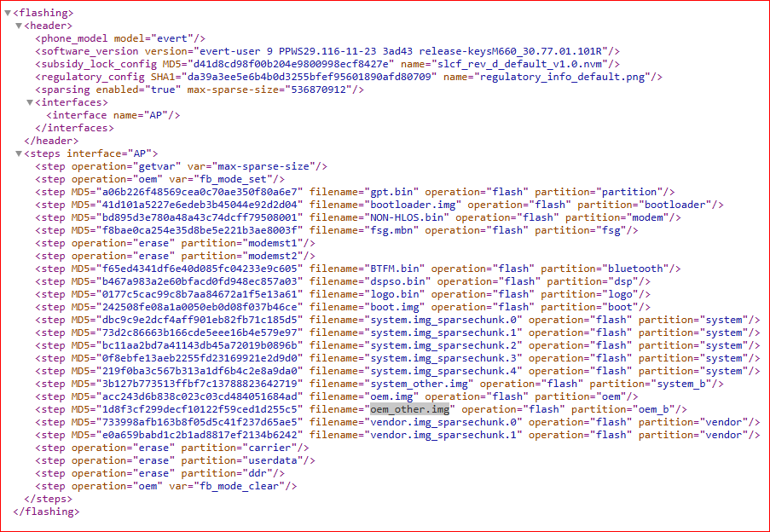Click partition="system_b" attribute
The width and height of the screenshot is (770, 532).
[x=651, y=384]
